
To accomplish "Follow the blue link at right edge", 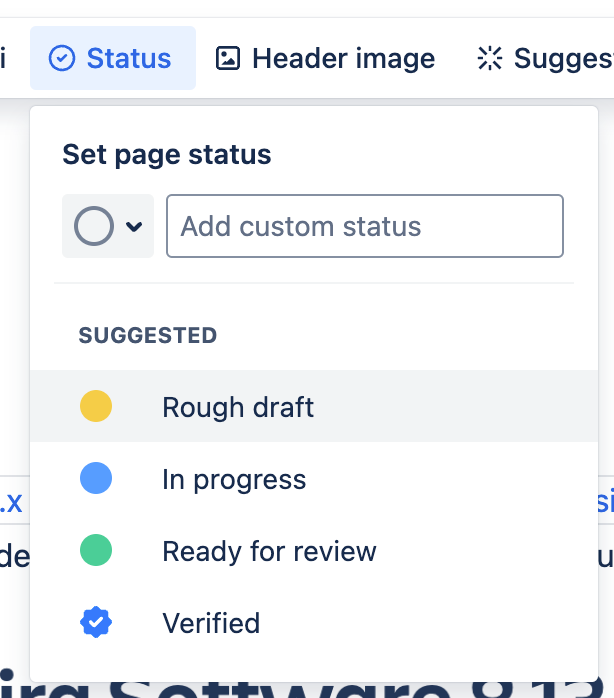I will (604, 503).
